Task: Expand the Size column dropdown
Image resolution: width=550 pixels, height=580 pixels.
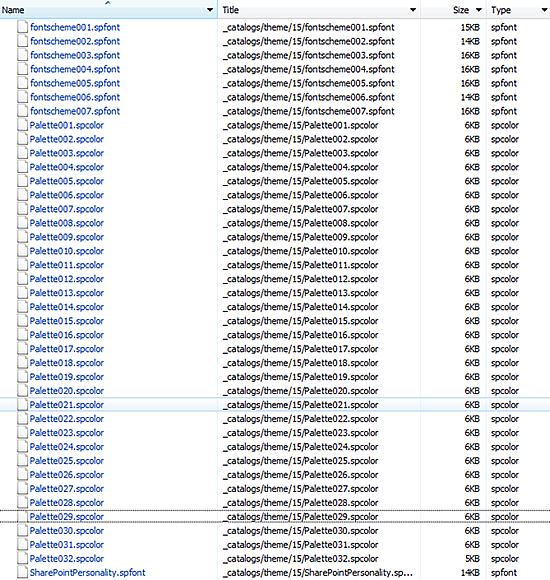Action: tap(479, 10)
